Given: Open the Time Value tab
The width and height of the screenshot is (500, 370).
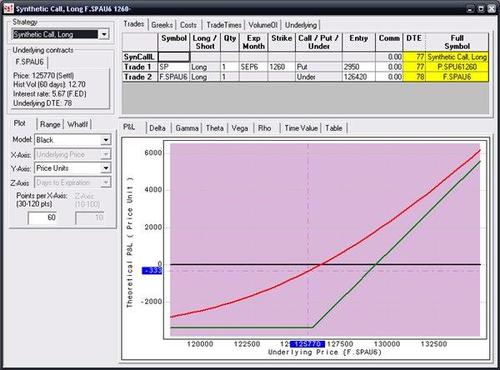Looking at the screenshot, I should pyautogui.click(x=301, y=128).
